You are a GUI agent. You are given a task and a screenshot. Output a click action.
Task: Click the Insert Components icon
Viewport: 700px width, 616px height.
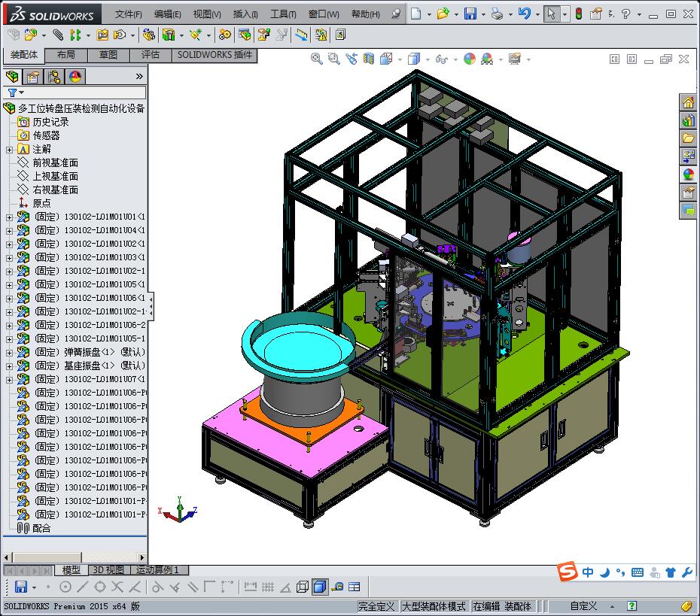click(31, 35)
